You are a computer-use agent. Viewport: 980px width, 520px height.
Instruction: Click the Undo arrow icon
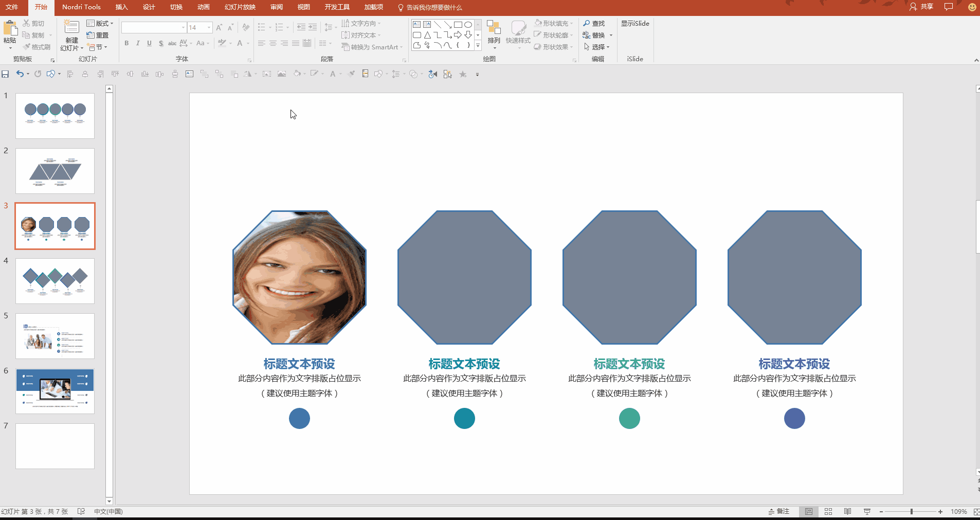(x=20, y=74)
